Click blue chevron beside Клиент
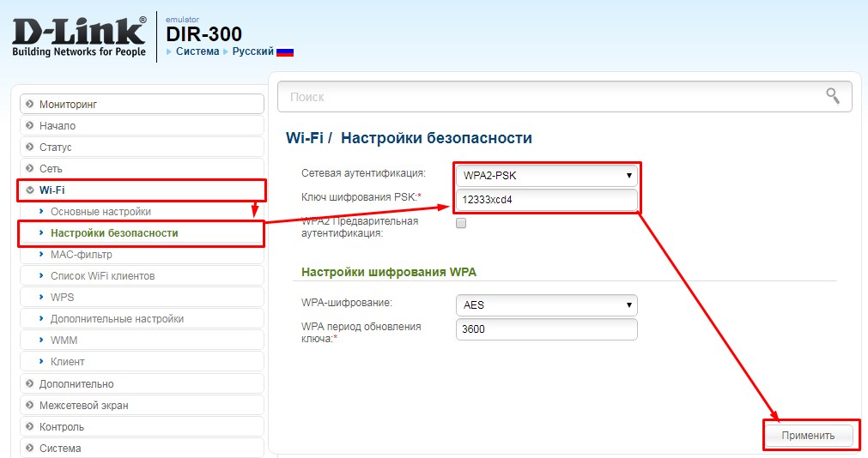The image size is (868, 458). click(41, 361)
